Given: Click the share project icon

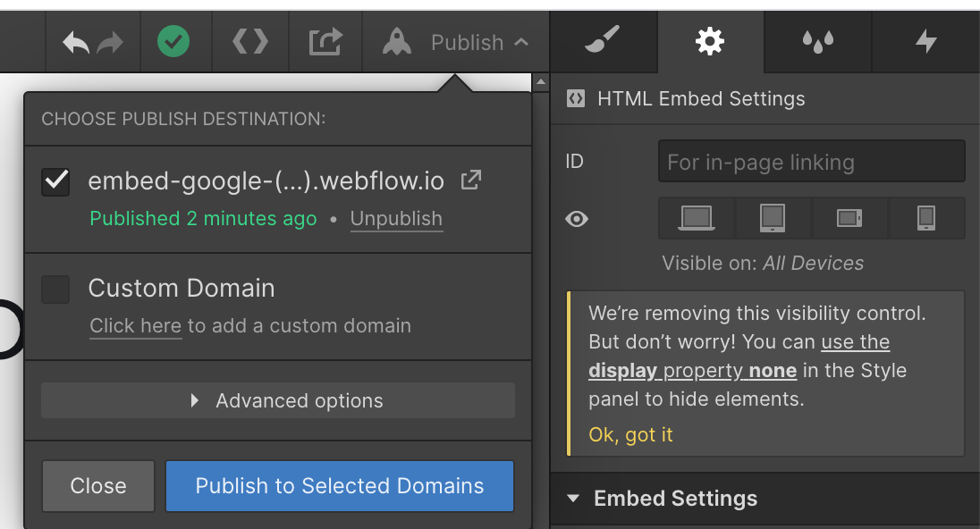Looking at the screenshot, I should point(325,42).
